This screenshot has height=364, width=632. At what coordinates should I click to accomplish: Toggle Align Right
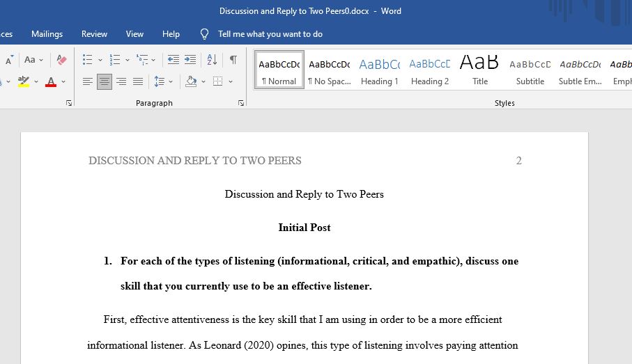click(121, 81)
